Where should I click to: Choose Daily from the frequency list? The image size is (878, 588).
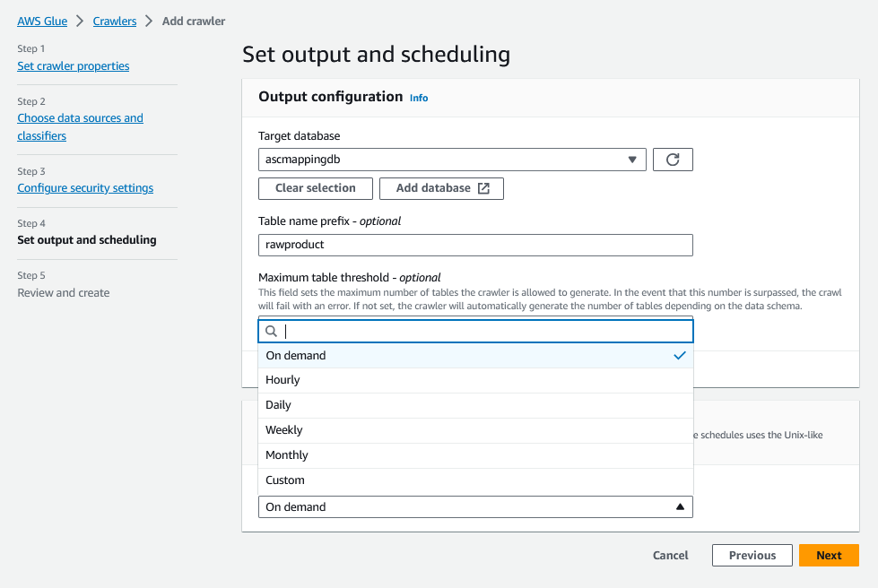point(277,404)
